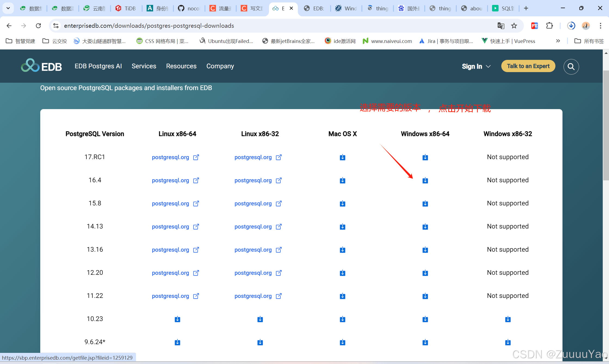Click Talk to an Expert button
Viewport: 609px width, 364px height.
(x=528, y=66)
